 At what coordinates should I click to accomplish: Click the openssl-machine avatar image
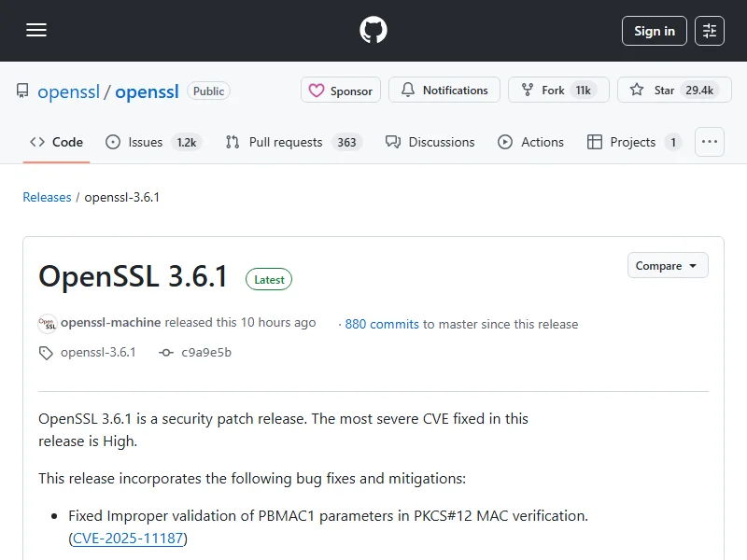click(x=48, y=324)
